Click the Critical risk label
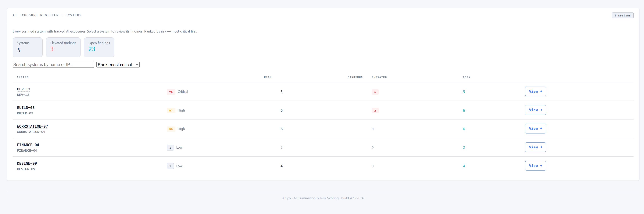The width and height of the screenshot is (644, 214). tap(183, 92)
